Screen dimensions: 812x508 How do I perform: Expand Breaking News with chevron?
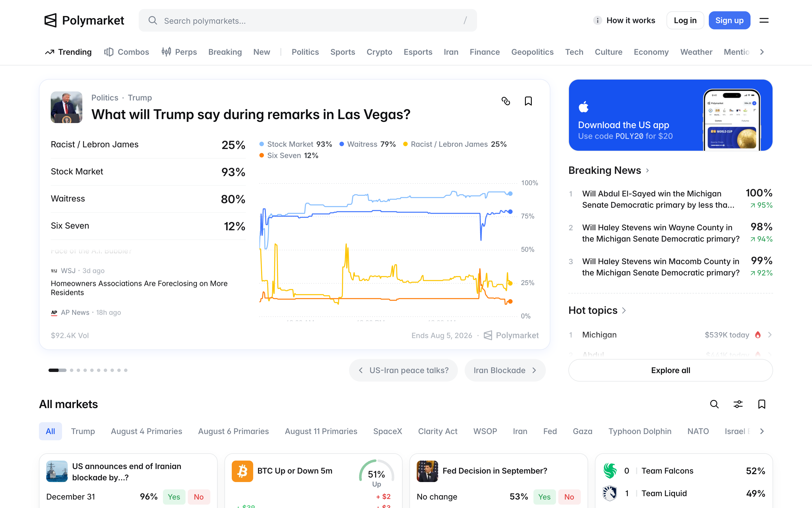tap(647, 171)
